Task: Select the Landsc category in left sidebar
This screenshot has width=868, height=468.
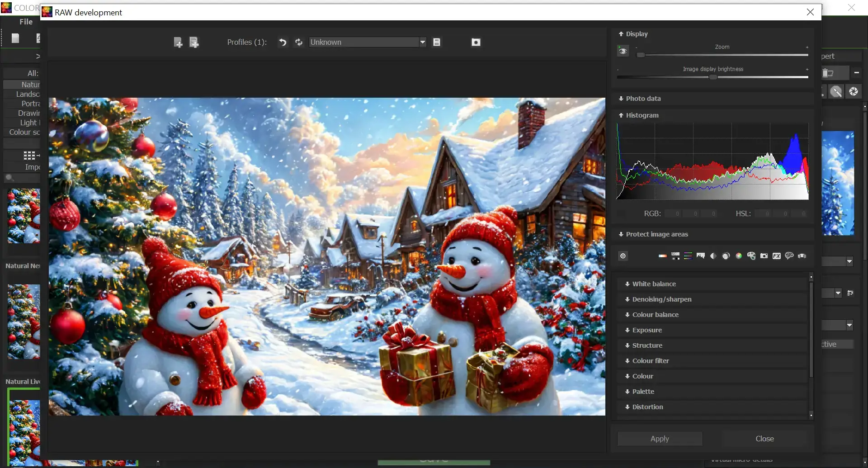Action: click(22, 94)
